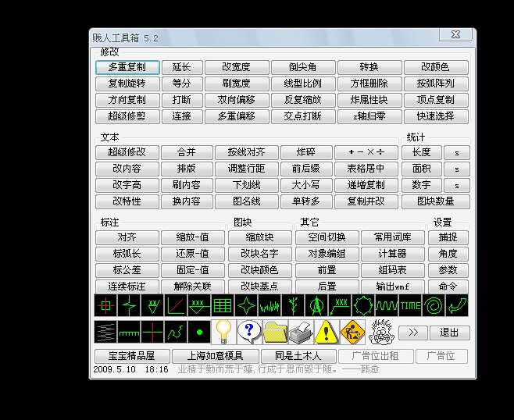Click the orange construction worker sign icon

click(352, 332)
